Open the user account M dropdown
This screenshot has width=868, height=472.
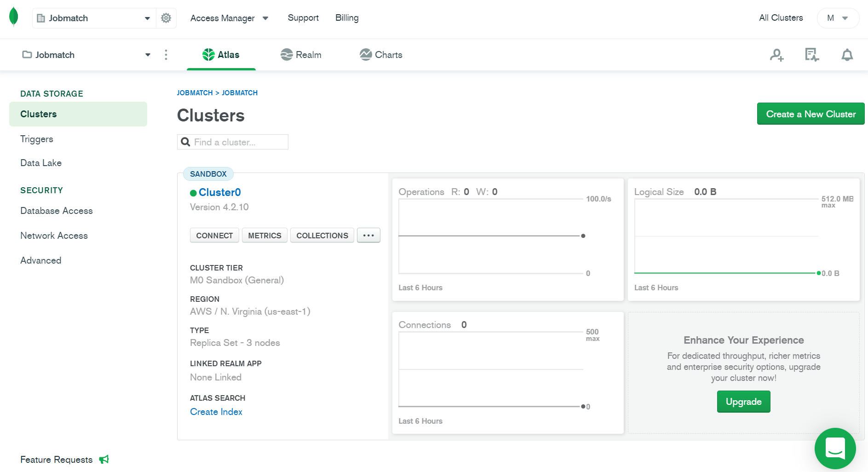(x=838, y=18)
